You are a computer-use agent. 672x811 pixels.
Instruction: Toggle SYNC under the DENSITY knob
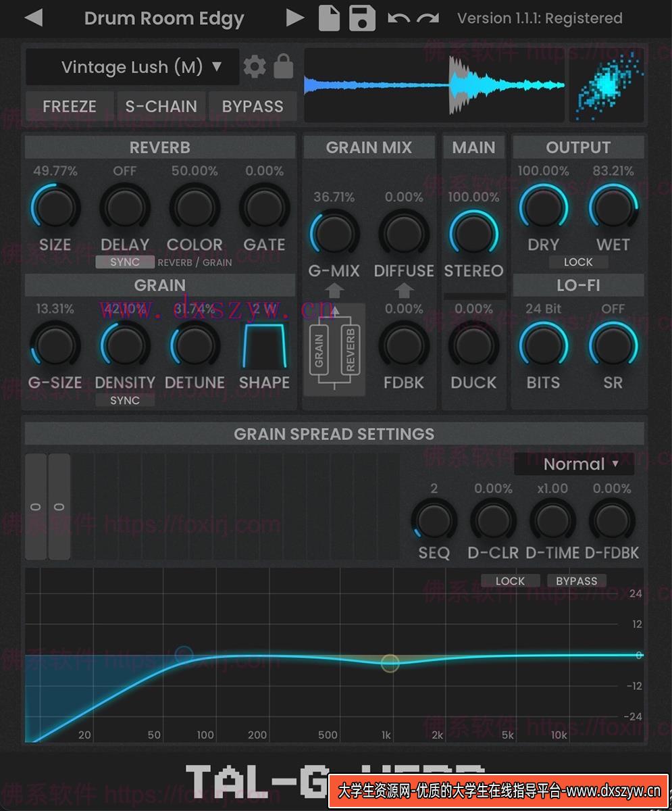click(125, 400)
